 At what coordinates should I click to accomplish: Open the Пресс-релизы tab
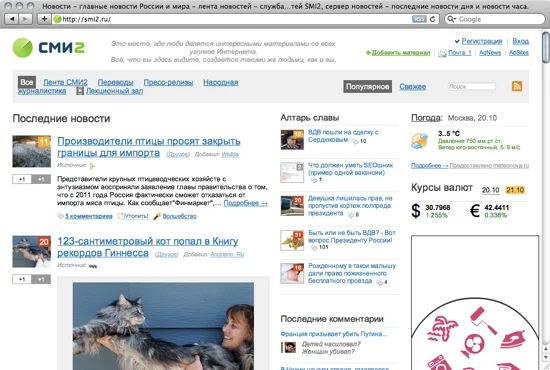click(x=168, y=82)
